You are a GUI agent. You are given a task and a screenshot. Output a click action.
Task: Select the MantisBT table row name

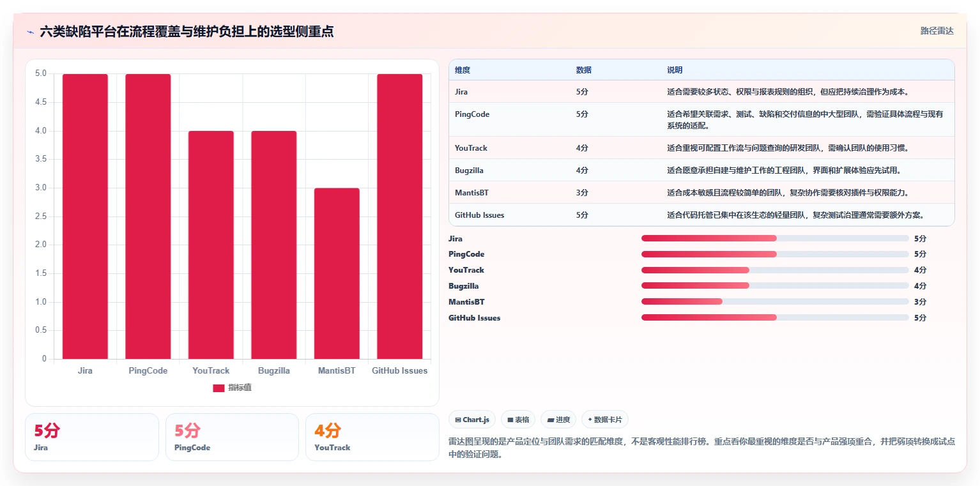coord(471,193)
